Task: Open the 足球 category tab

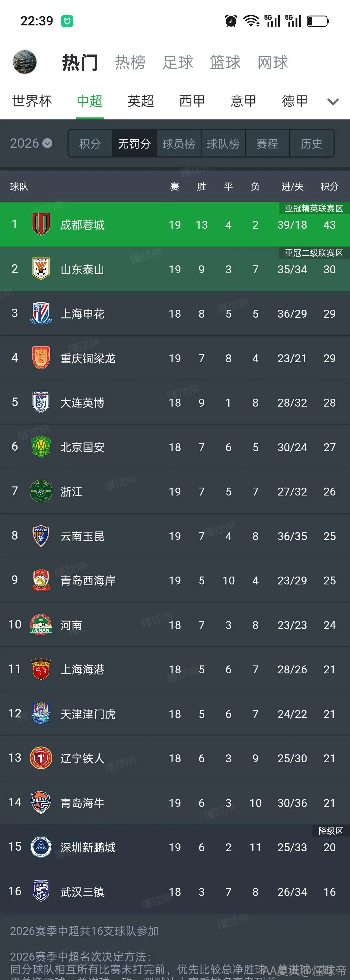Action: 178,62
